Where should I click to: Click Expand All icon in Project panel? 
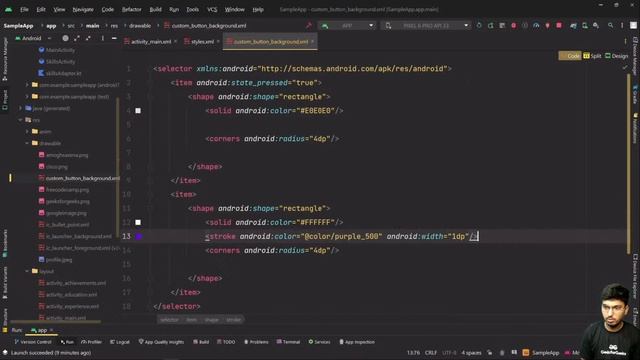77,38
